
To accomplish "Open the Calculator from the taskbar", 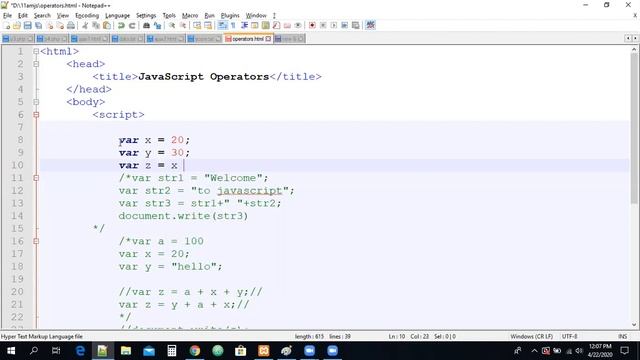I will tap(172, 351).
